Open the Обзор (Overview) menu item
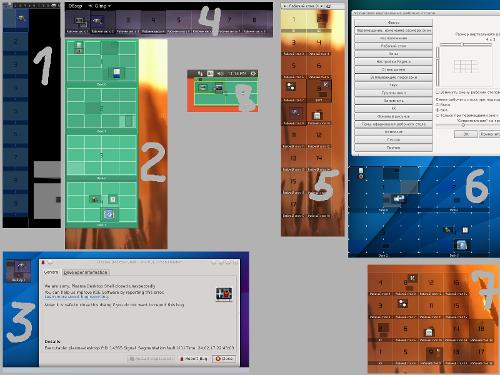 click(x=75, y=6)
